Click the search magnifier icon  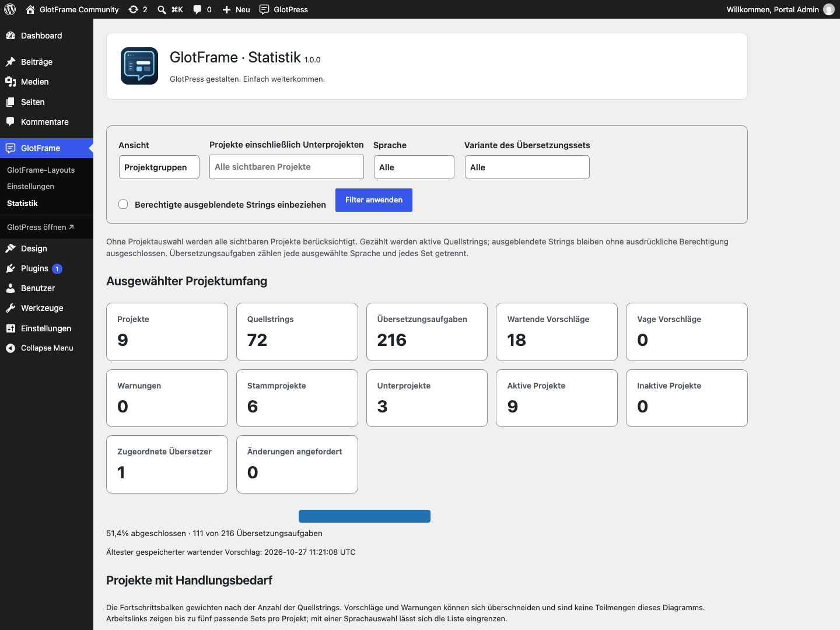(x=162, y=9)
